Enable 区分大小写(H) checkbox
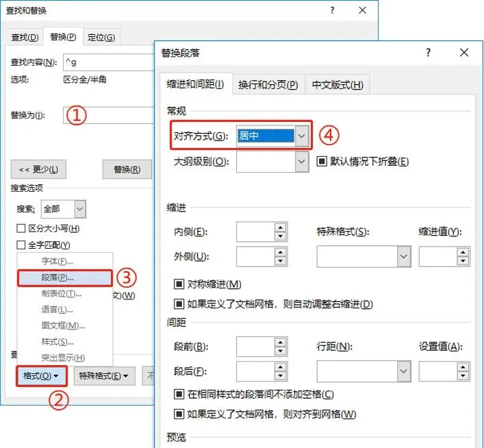The width and height of the screenshot is (484, 448). (x=21, y=228)
